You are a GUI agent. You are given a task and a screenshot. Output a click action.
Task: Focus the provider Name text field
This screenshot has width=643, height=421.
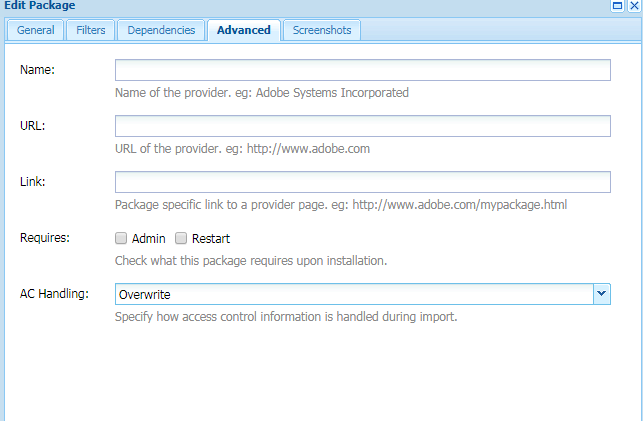coord(362,70)
